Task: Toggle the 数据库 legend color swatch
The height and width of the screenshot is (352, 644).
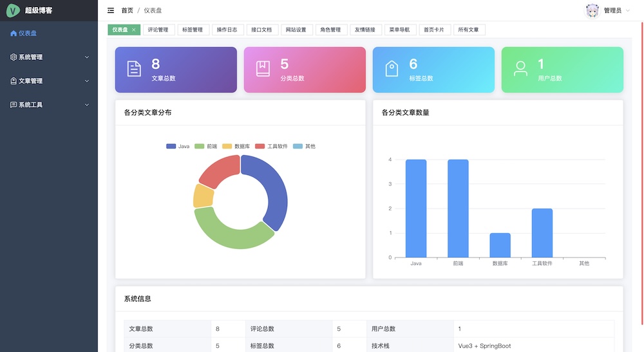Action: pos(227,146)
